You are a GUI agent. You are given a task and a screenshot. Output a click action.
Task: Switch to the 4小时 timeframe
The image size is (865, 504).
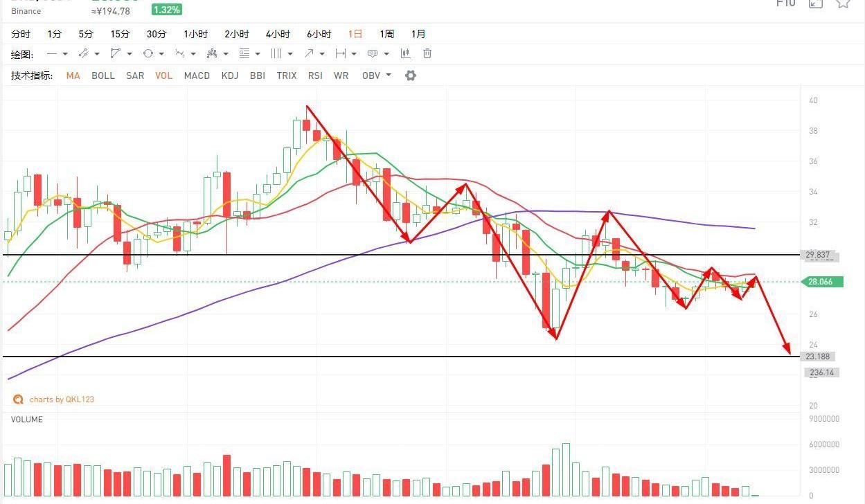click(x=278, y=34)
